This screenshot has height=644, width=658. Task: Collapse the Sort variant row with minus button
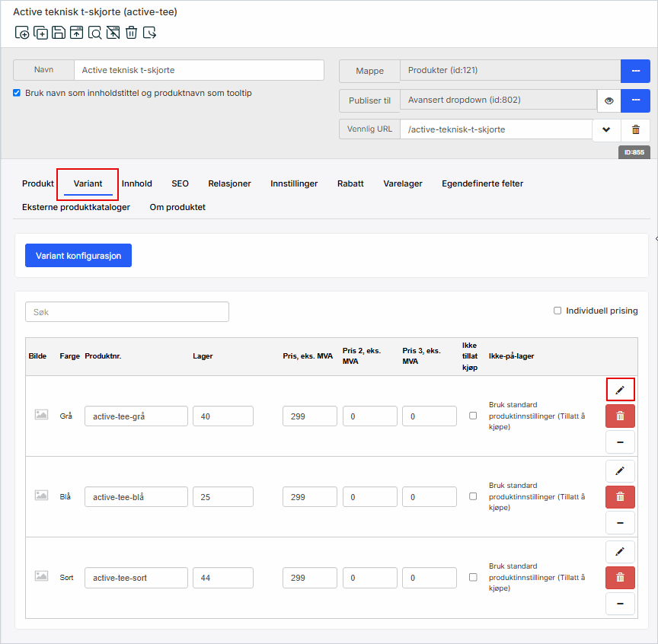pos(620,604)
